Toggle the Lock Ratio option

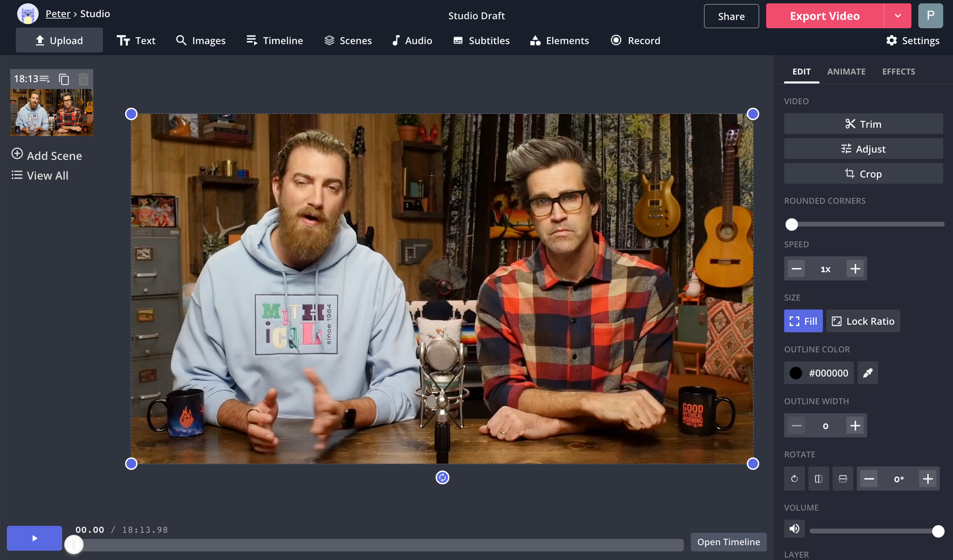[x=863, y=321]
